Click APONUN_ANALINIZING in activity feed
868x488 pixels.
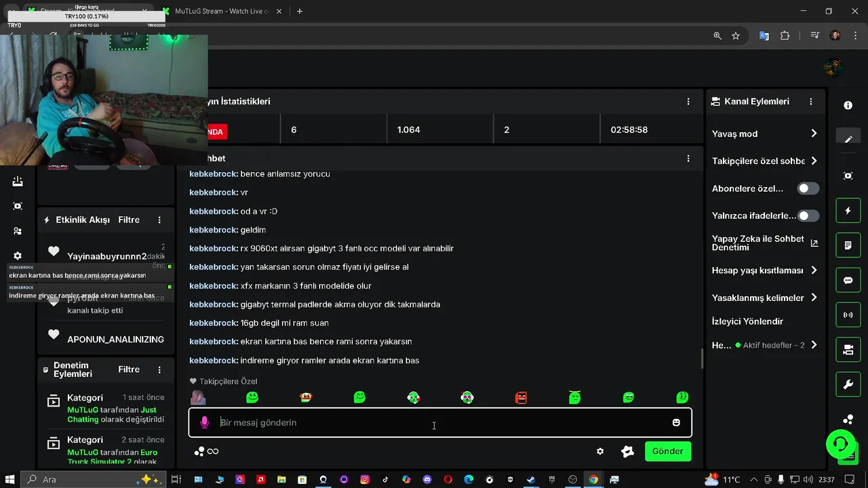(115, 339)
